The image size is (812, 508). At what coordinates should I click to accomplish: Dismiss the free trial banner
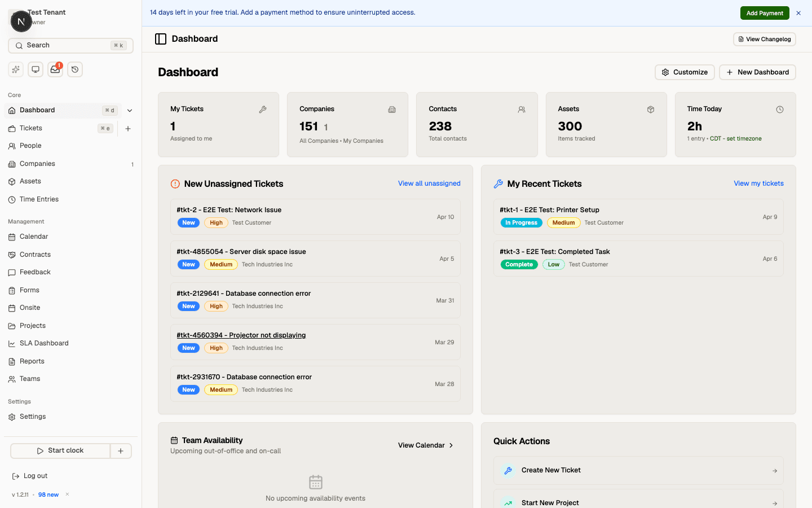[798, 13]
